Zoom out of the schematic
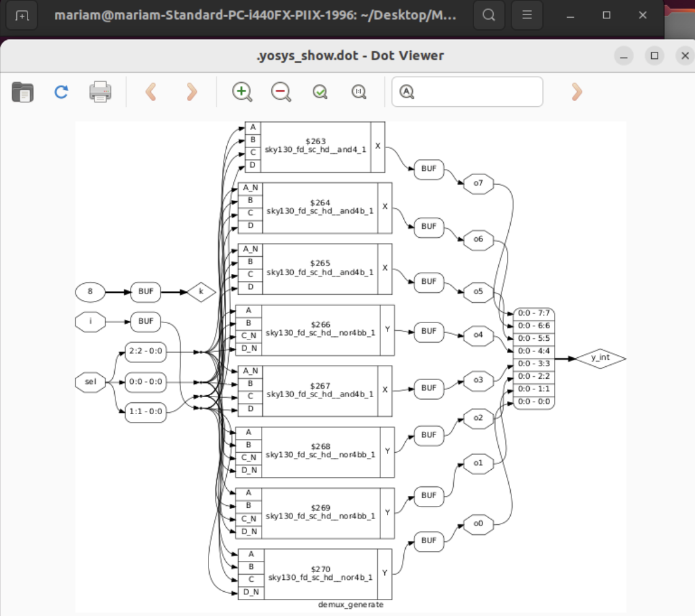This screenshot has height=616, width=695. pyautogui.click(x=280, y=92)
